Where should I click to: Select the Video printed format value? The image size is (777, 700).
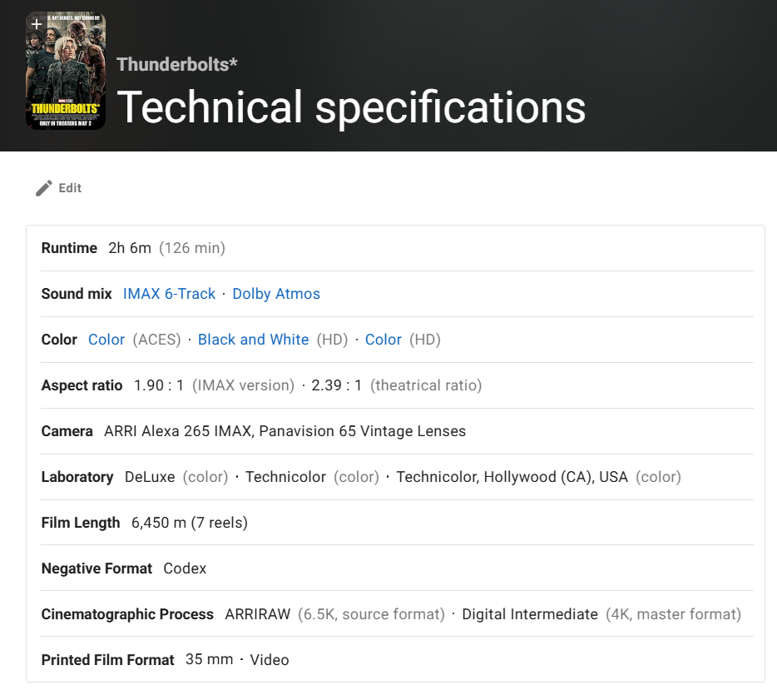[x=269, y=660]
